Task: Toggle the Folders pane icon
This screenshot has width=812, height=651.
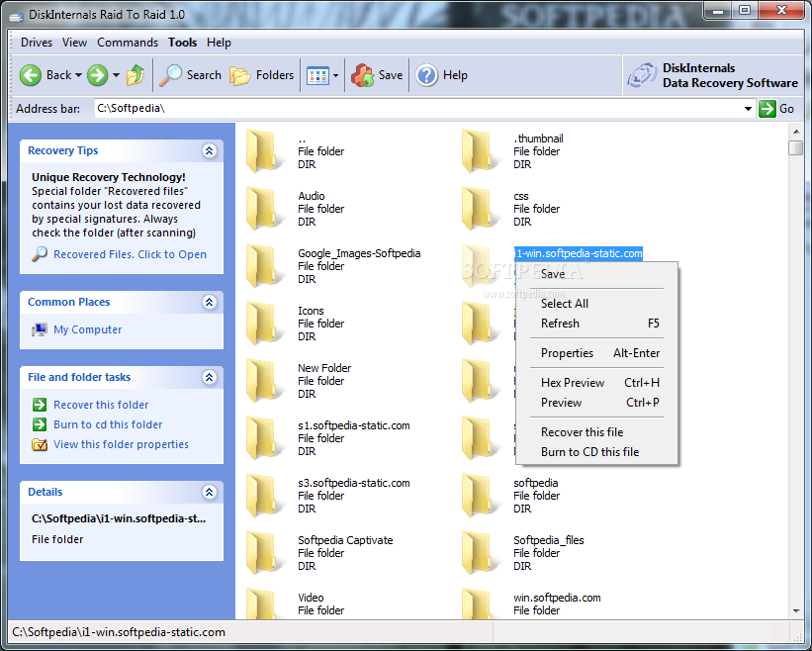Action: (239, 75)
